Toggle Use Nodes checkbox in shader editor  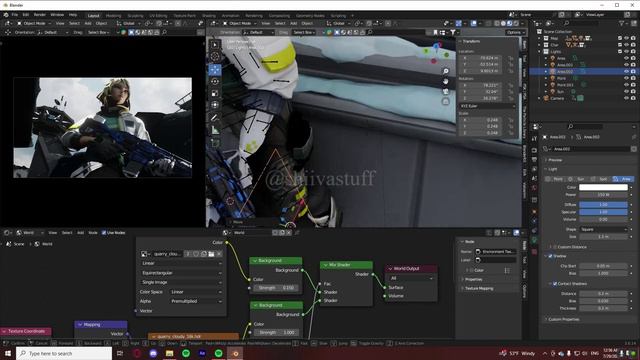pos(104,233)
